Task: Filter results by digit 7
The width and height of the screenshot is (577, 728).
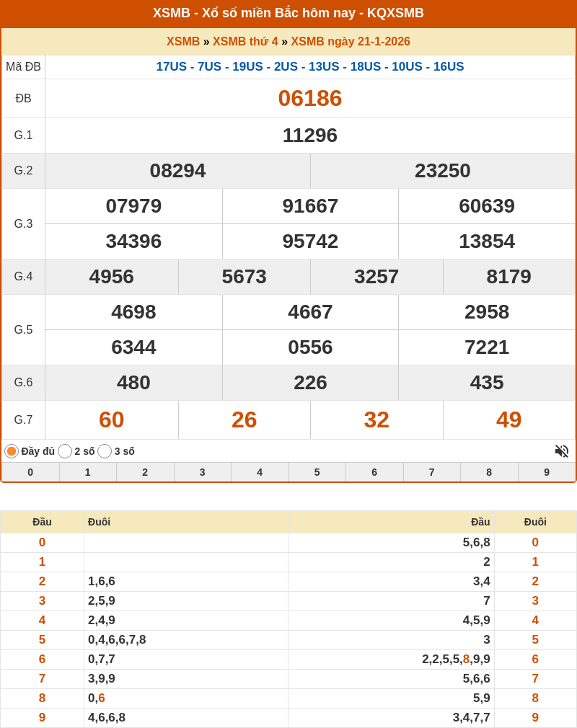Action: click(432, 472)
